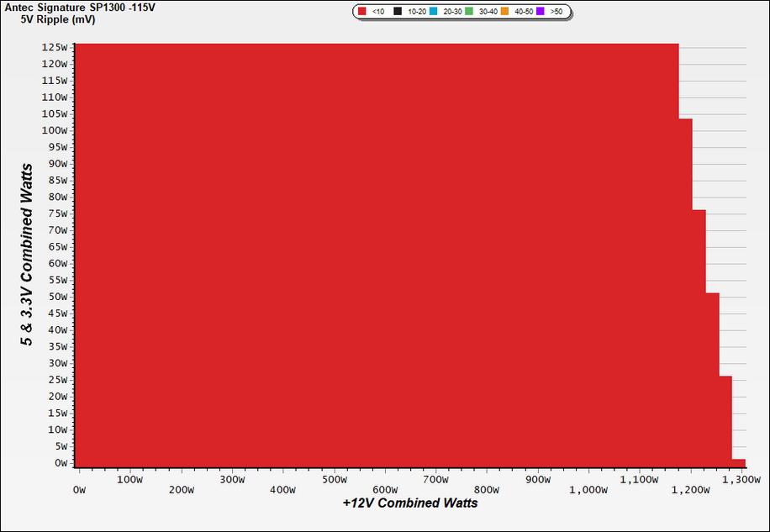Select the chart title 'Antec Signature SP1300 -115V'
The image size is (770, 532).
click(80, 8)
